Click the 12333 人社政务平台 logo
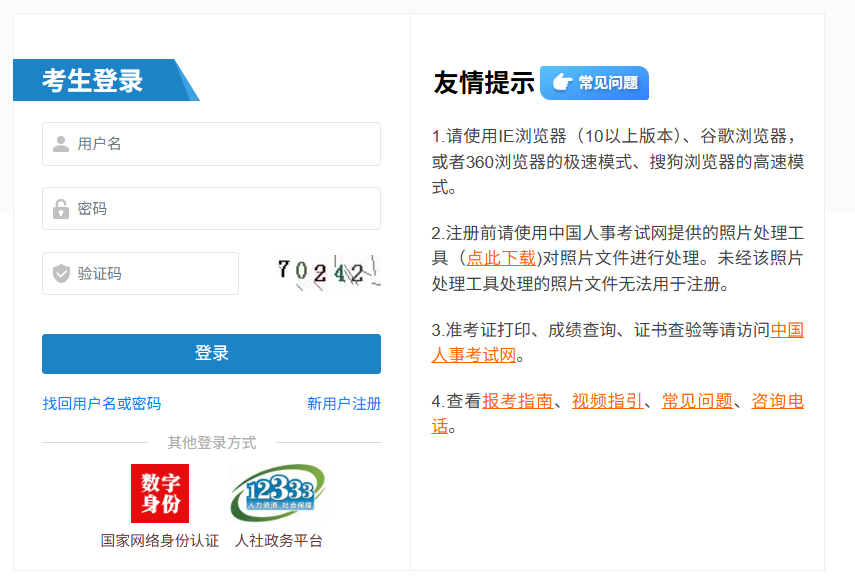This screenshot has width=855, height=584. [279, 493]
